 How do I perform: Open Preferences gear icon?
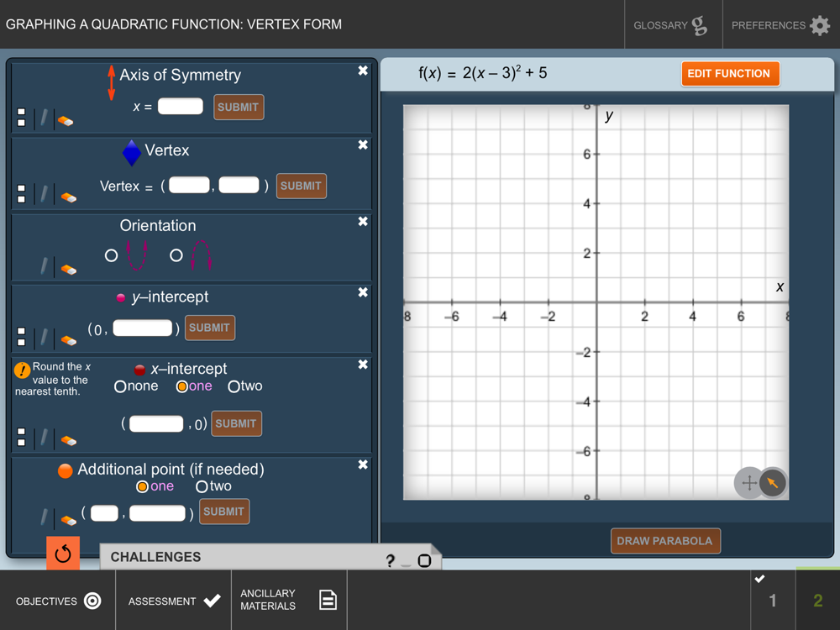point(820,25)
